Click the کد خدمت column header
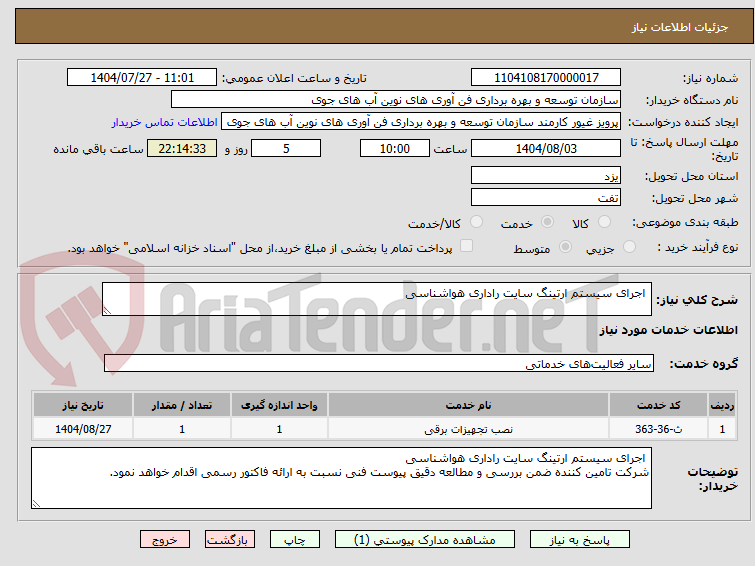 (658, 405)
